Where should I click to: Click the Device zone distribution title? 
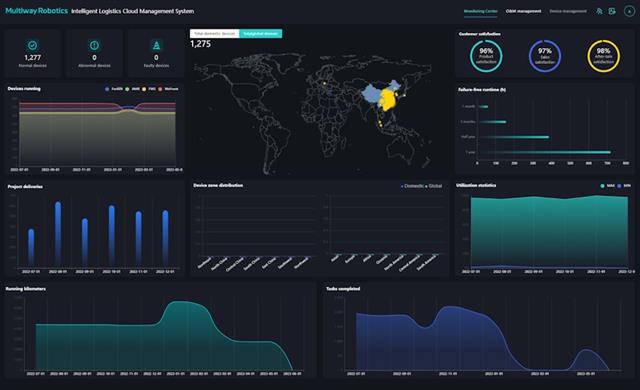click(218, 185)
